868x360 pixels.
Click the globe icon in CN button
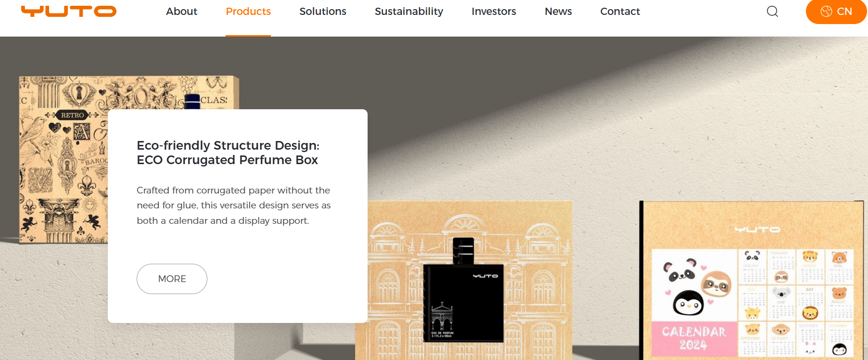pyautogui.click(x=826, y=12)
